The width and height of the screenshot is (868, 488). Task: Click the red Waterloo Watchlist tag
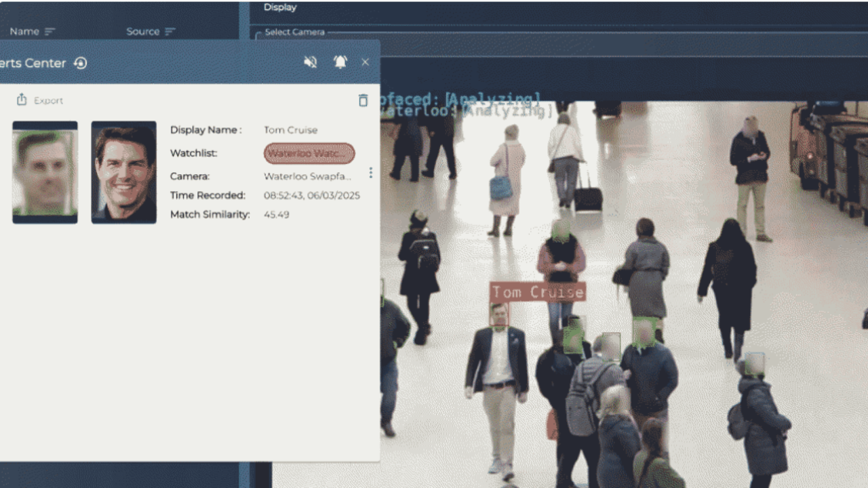(x=309, y=153)
